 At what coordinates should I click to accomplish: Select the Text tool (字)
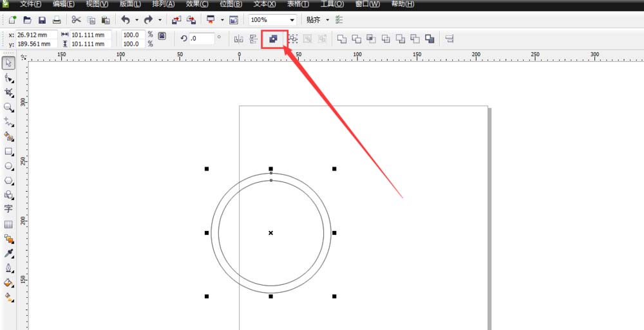[8, 209]
